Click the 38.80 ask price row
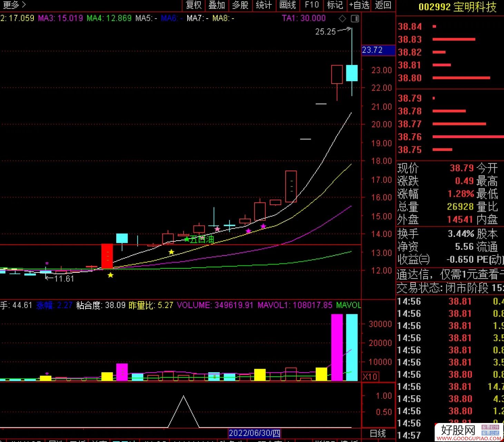504x442 pixels. click(x=450, y=78)
